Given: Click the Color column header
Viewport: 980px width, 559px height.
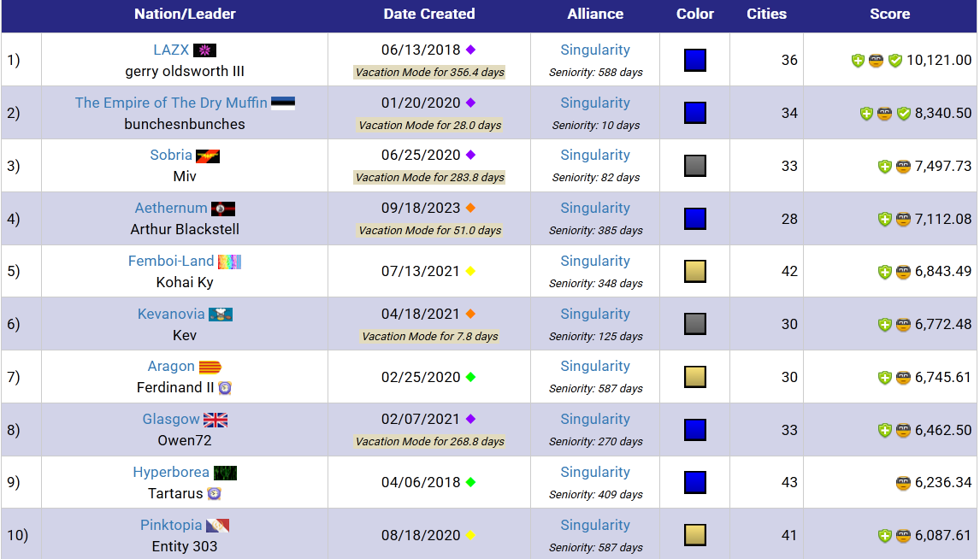Looking at the screenshot, I should (x=695, y=14).
